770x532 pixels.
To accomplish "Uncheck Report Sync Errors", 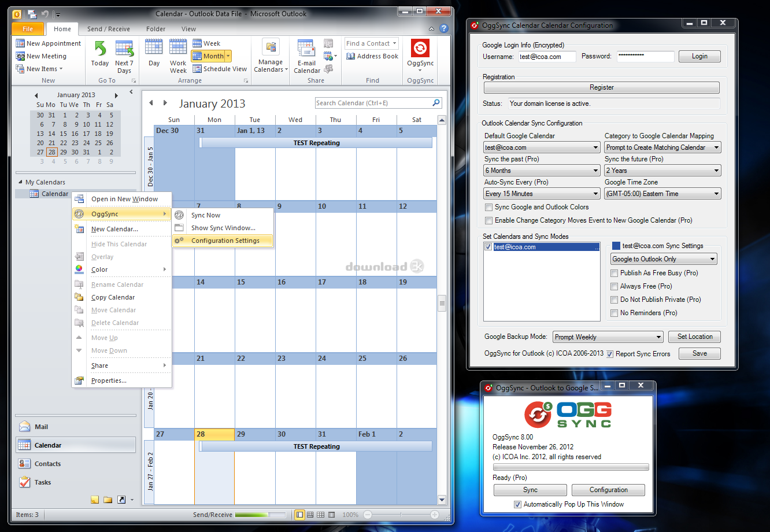I will point(610,354).
